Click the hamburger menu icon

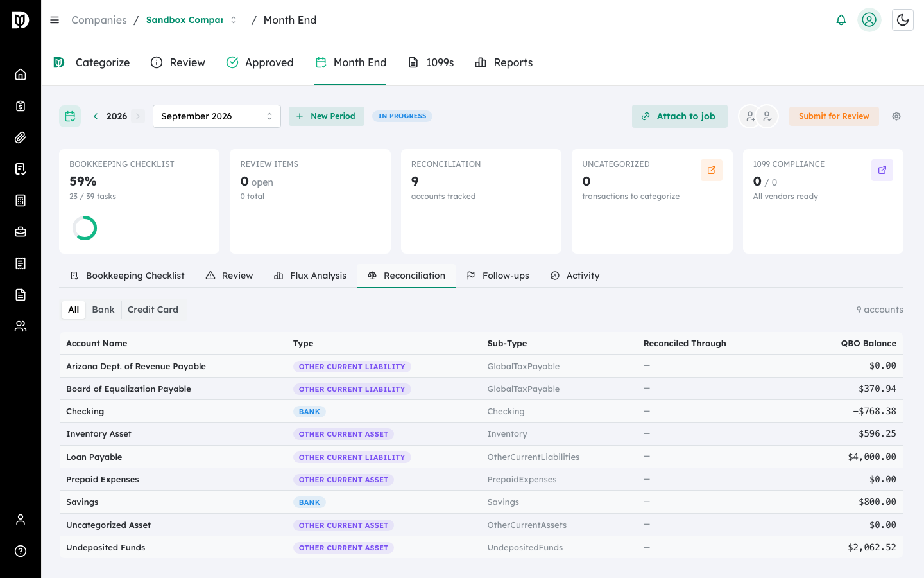click(55, 20)
